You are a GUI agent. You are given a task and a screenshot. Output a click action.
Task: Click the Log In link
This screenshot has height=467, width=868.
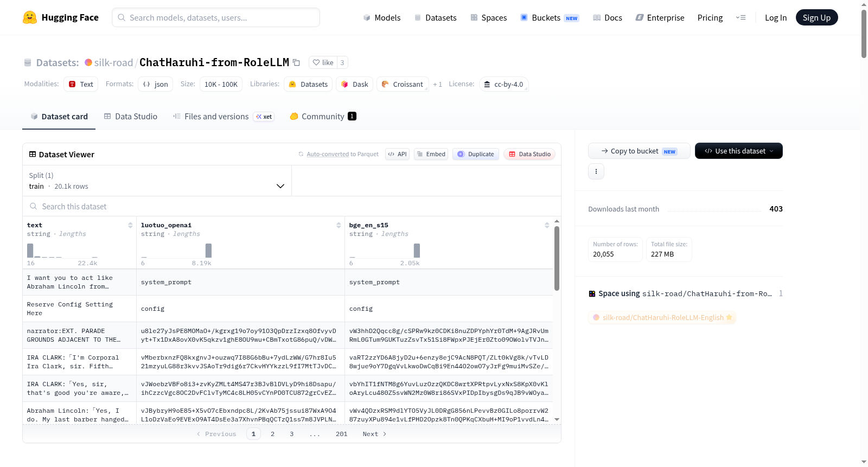pos(776,17)
